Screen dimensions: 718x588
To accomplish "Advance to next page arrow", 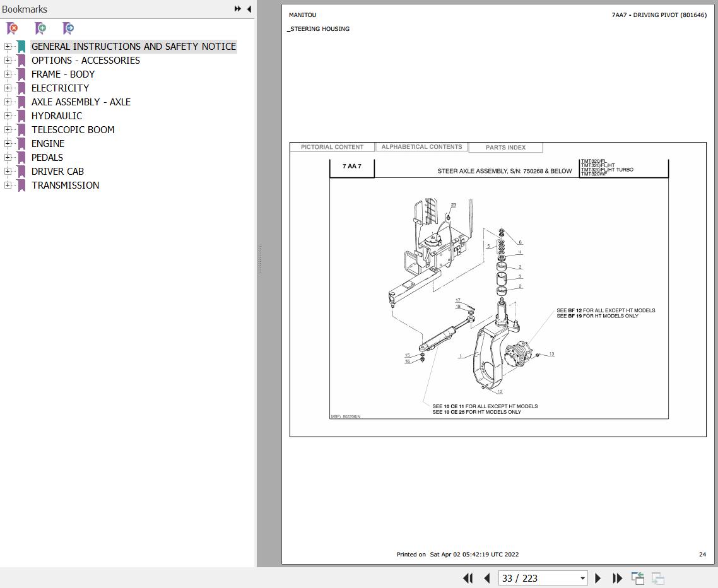I will [597, 578].
